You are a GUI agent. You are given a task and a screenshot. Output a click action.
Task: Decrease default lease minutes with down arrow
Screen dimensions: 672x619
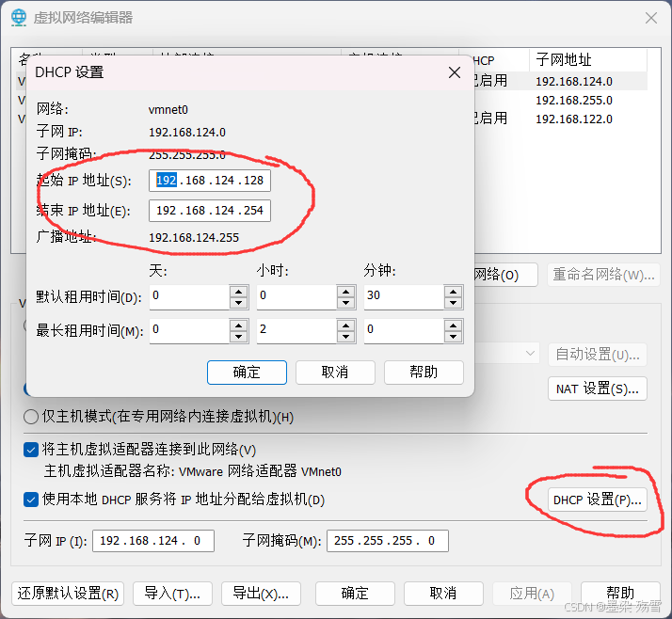pos(454,303)
